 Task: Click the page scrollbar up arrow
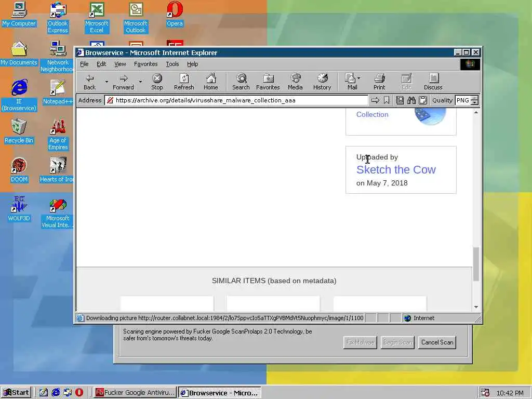[476, 112]
